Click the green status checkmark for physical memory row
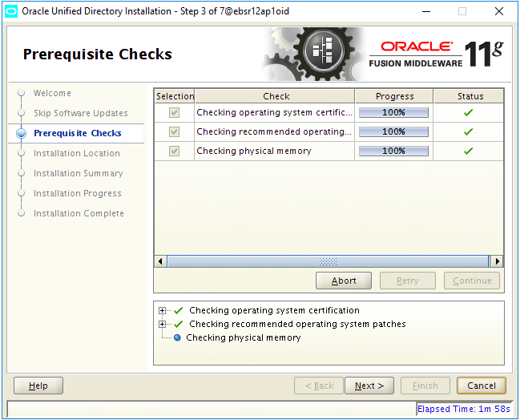 468,151
